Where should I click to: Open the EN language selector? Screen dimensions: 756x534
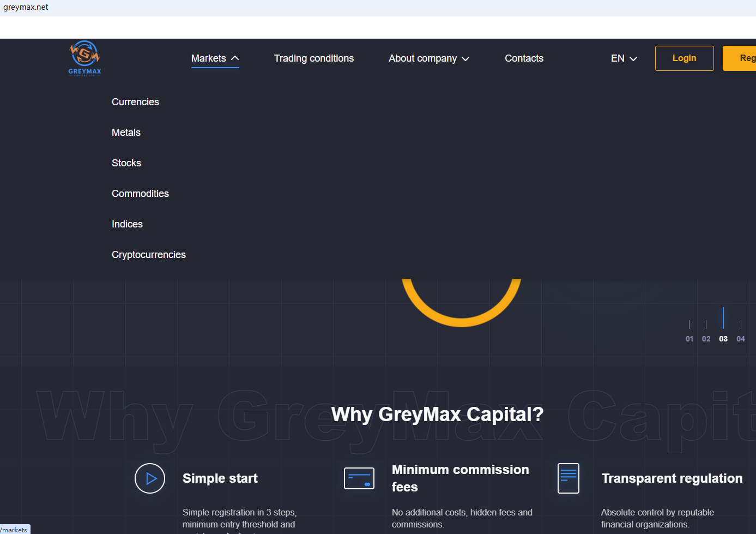pyautogui.click(x=624, y=58)
